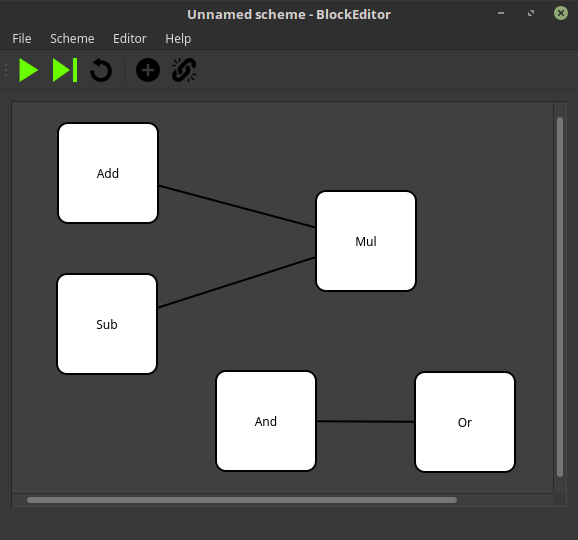Maximize the BlockEditor window
The width and height of the screenshot is (578, 540).
[x=531, y=13]
